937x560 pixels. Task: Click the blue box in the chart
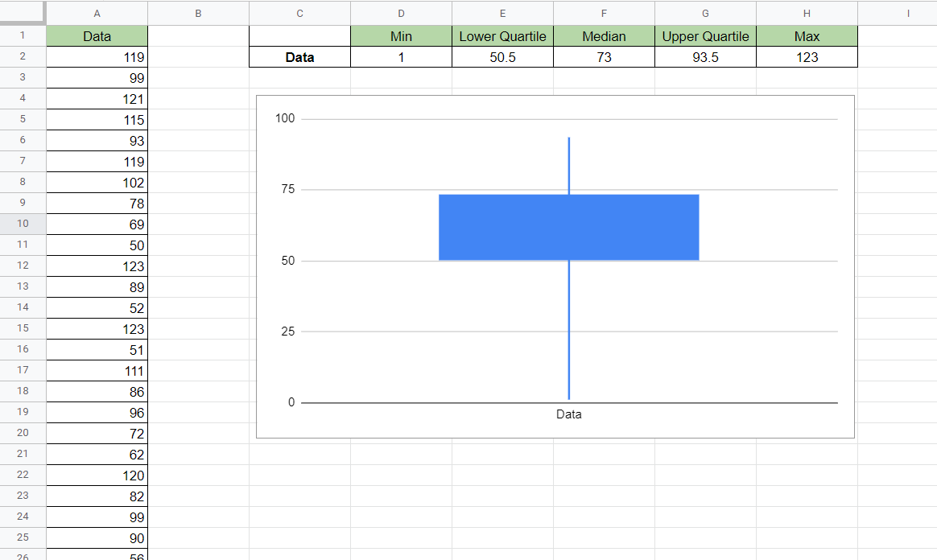[x=569, y=228]
